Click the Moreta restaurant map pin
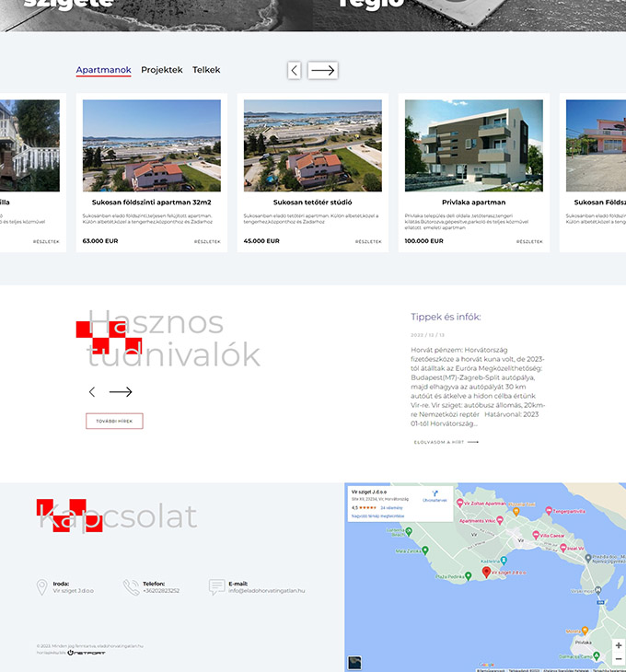This screenshot has height=672, width=626. click(585, 631)
